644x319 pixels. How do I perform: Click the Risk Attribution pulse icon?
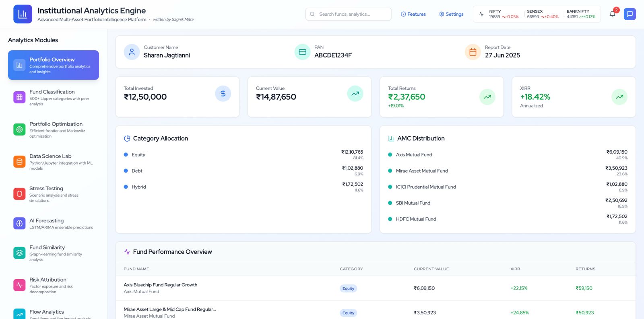pos(19,285)
